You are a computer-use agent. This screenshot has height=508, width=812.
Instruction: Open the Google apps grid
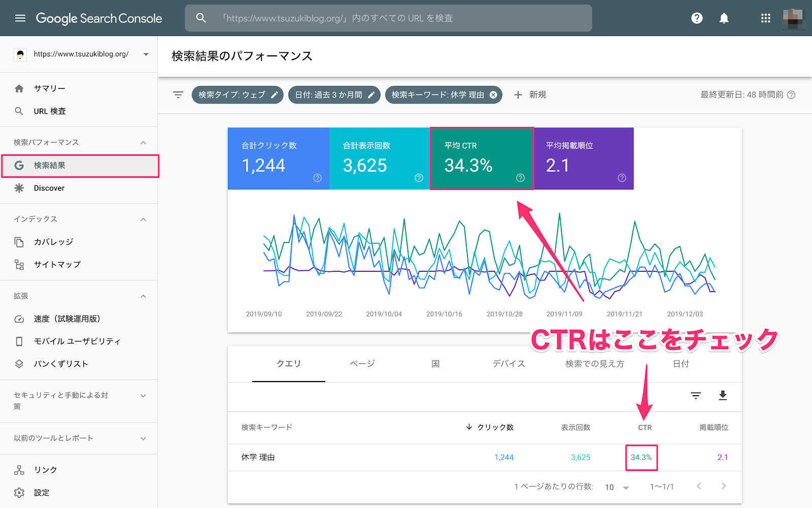pyautogui.click(x=766, y=18)
